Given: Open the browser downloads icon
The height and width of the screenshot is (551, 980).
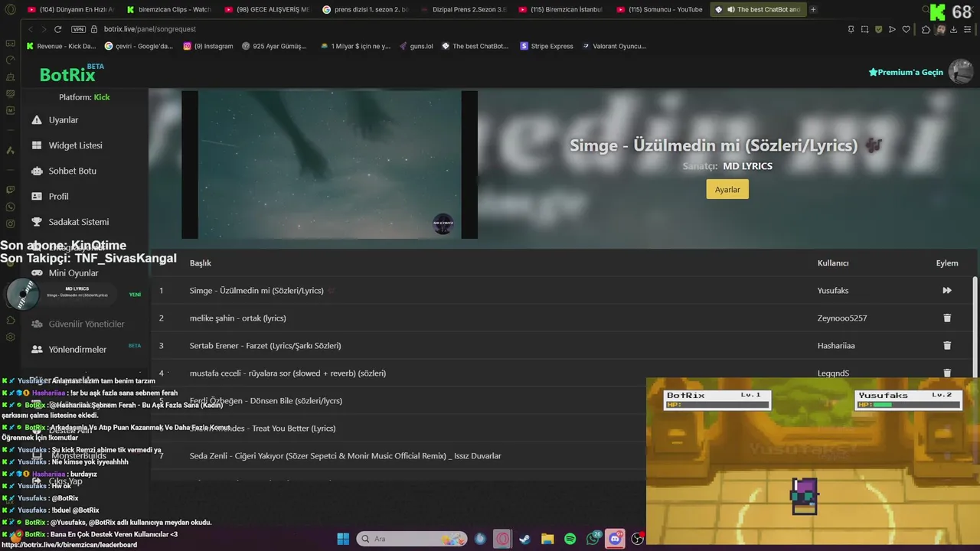Looking at the screenshot, I should [953, 29].
